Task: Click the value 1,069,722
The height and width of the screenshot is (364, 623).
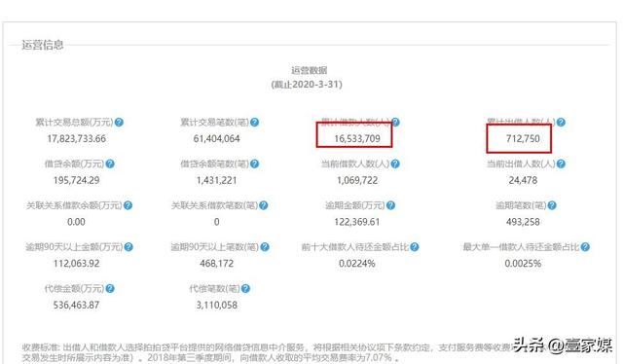Action: (x=357, y=180)
